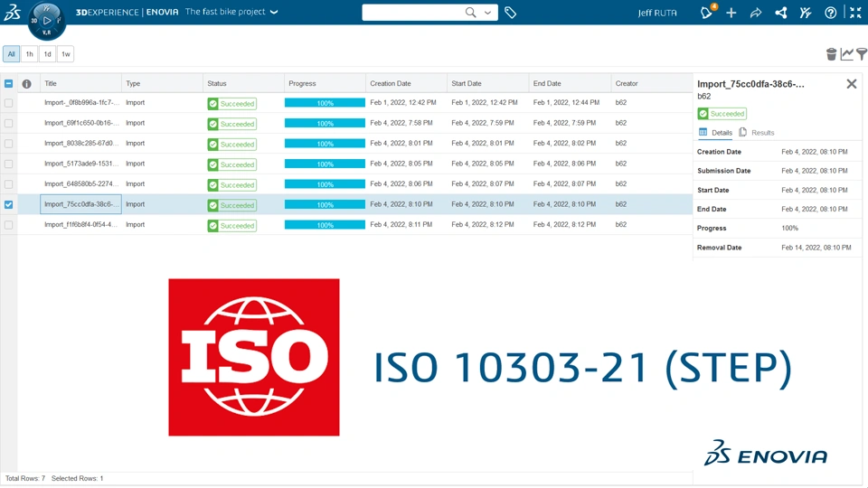Select Import-_0f8b996a-1fc7 title cell
Viewport: 868px width, 488px height.
80,103
